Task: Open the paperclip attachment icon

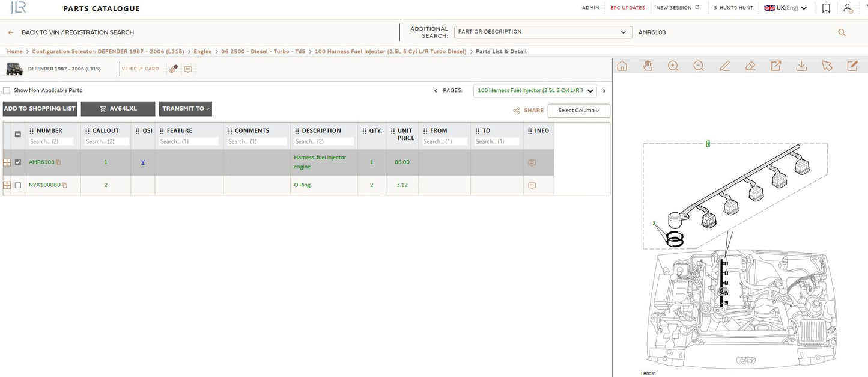Action: click(173, 69)
